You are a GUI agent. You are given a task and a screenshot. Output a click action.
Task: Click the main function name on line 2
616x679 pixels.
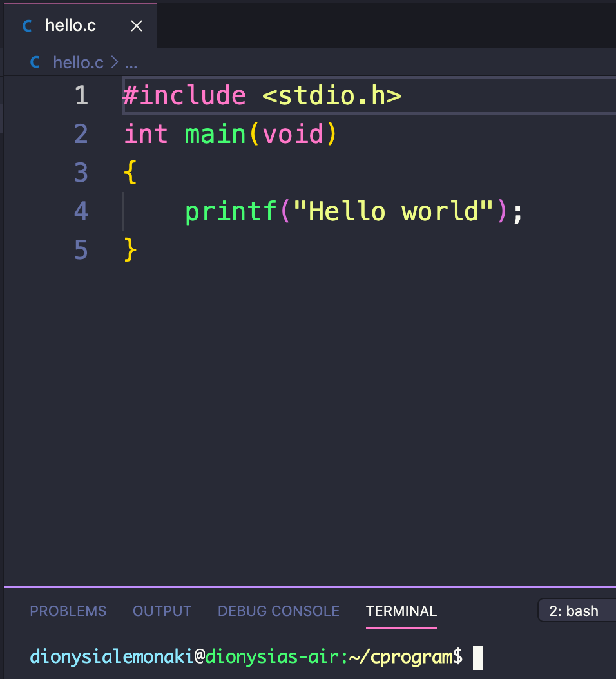tap(215, 135)
